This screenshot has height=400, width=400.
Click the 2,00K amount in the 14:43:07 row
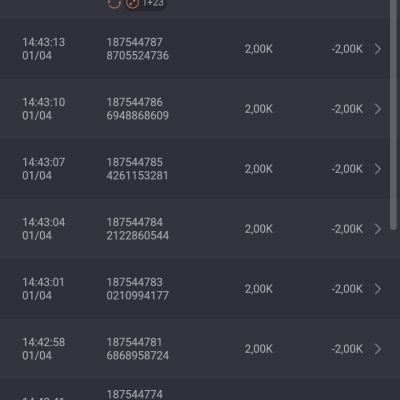[259, 169]
